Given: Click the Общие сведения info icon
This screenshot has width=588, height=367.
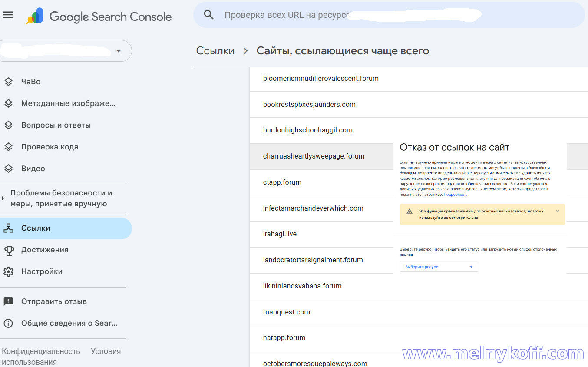Looking at the screenshot, I should coord(8,323).
